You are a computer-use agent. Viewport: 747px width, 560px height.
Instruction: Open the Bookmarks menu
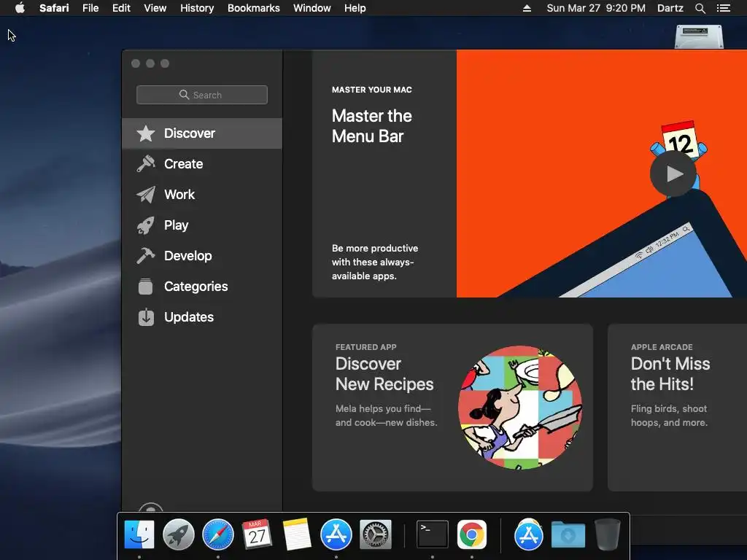tap(253, 8)
